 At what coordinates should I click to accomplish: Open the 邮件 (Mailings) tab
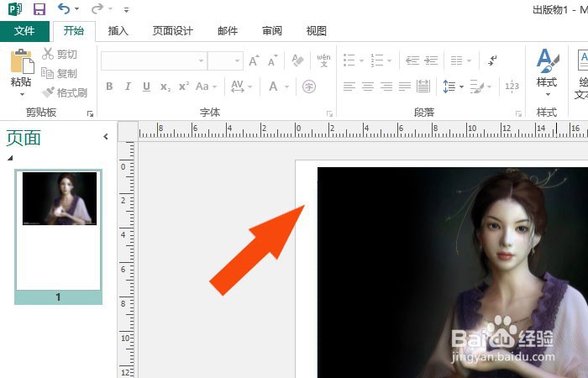click(x=228, y=31)
